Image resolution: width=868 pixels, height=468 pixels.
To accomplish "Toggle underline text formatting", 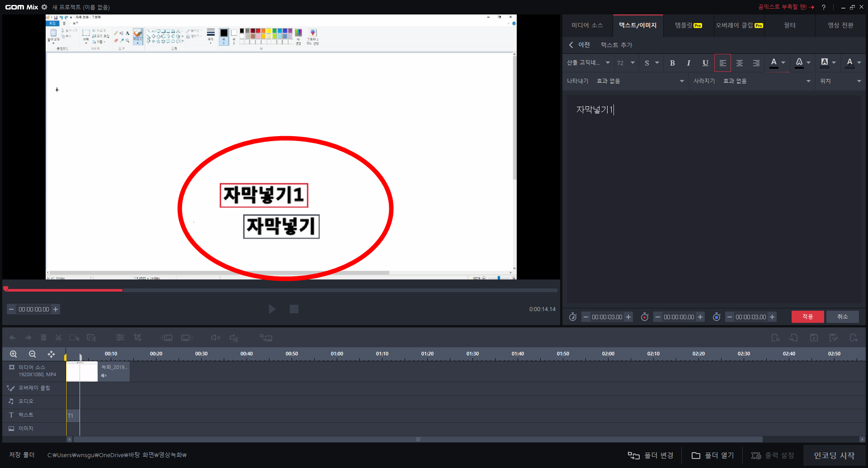I will tap(705, 63).
